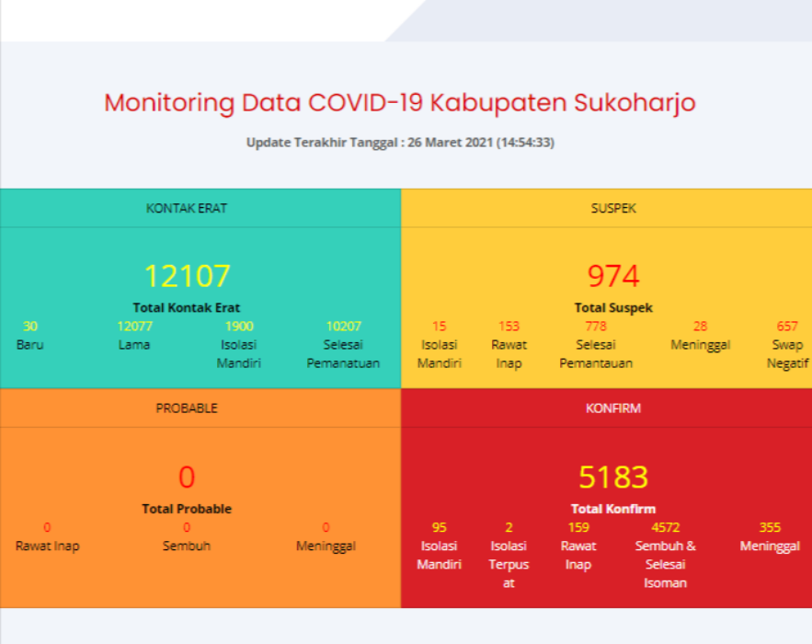Click the Isolasi Mandiri value 1900
The image size is (812, 644).
[238, 326]
